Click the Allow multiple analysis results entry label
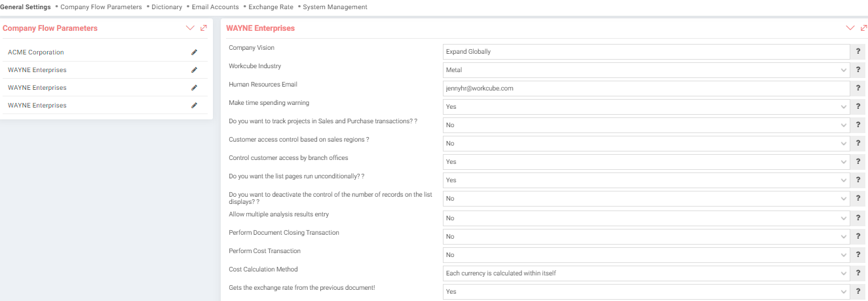This screenshot has width=868, height=301. click(x=278, y=214)
